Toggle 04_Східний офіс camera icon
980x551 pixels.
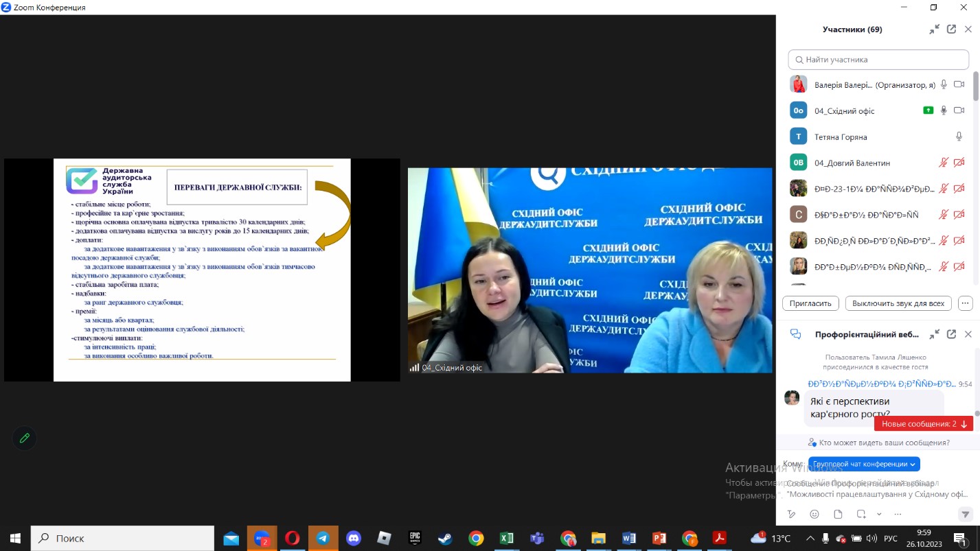[959, 110]
